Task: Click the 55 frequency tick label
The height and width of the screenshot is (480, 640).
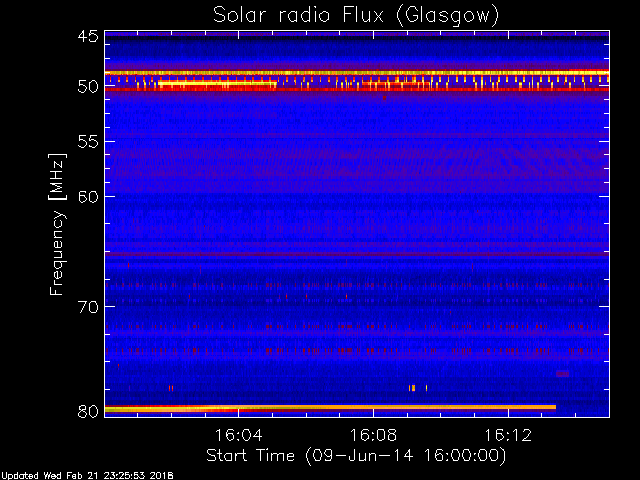Action: pyautogui.click(x=88, y=142)
